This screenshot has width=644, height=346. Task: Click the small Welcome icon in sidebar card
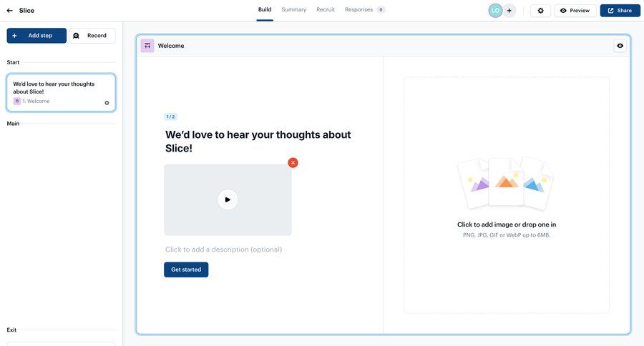pos(17,101)
